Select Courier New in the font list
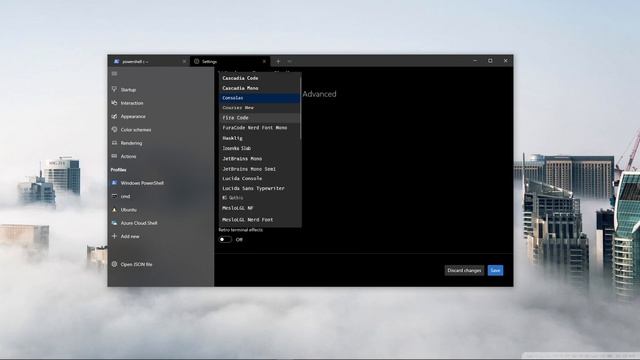The image size is (640, 360). click(260, 108)
